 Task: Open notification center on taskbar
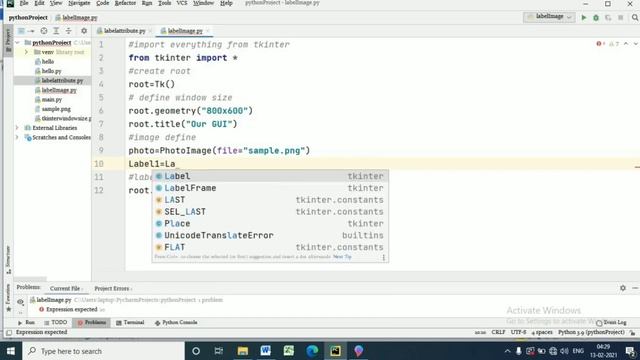click(630, 351)
